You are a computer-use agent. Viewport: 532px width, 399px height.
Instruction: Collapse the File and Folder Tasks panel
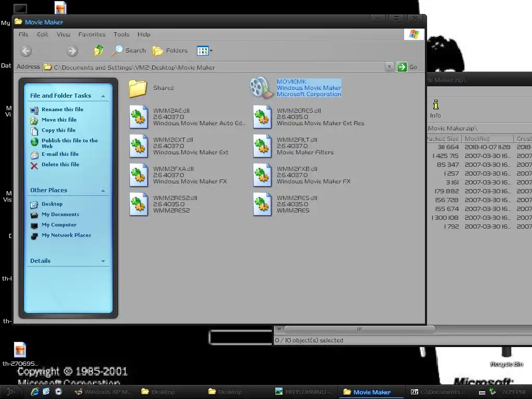103,96
